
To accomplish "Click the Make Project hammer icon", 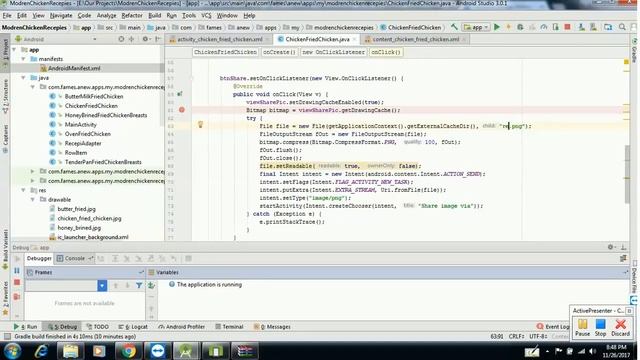I will point(454,27).
